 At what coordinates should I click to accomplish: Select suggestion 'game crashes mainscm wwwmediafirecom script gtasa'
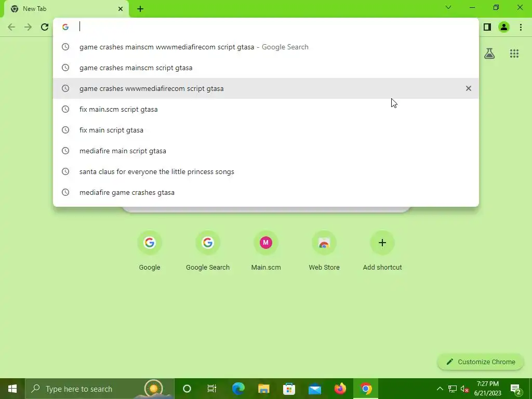click(265, 47)
